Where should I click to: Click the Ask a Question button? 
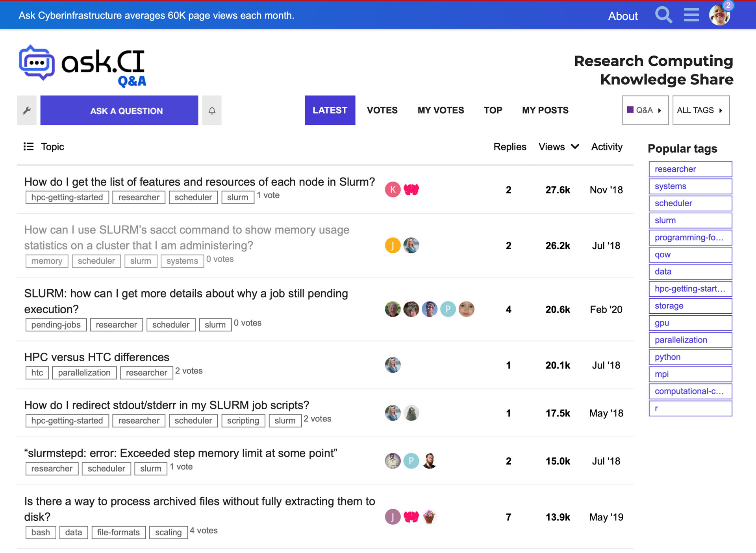click(119, 111)
